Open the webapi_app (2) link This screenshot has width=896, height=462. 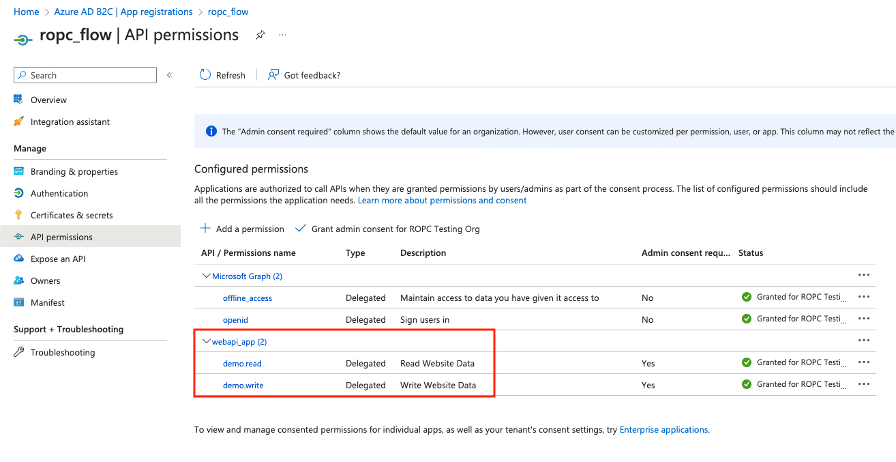click(239, 341)
